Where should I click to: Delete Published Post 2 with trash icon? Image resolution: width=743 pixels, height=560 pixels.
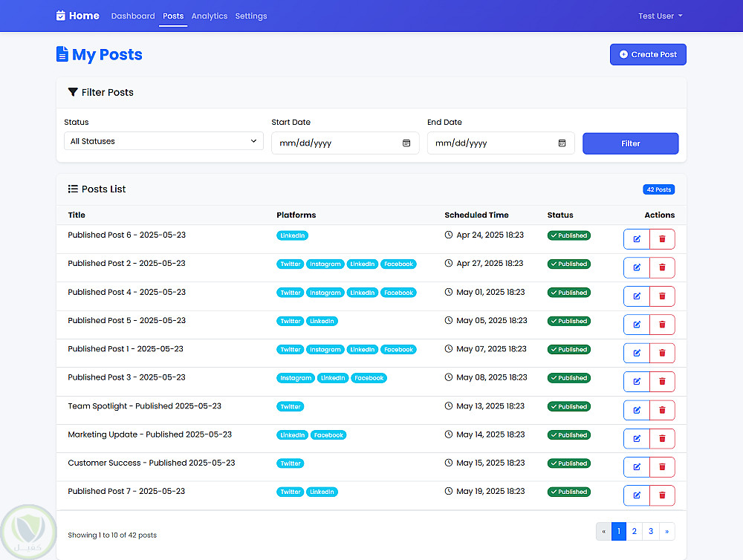tap(662, 267)
